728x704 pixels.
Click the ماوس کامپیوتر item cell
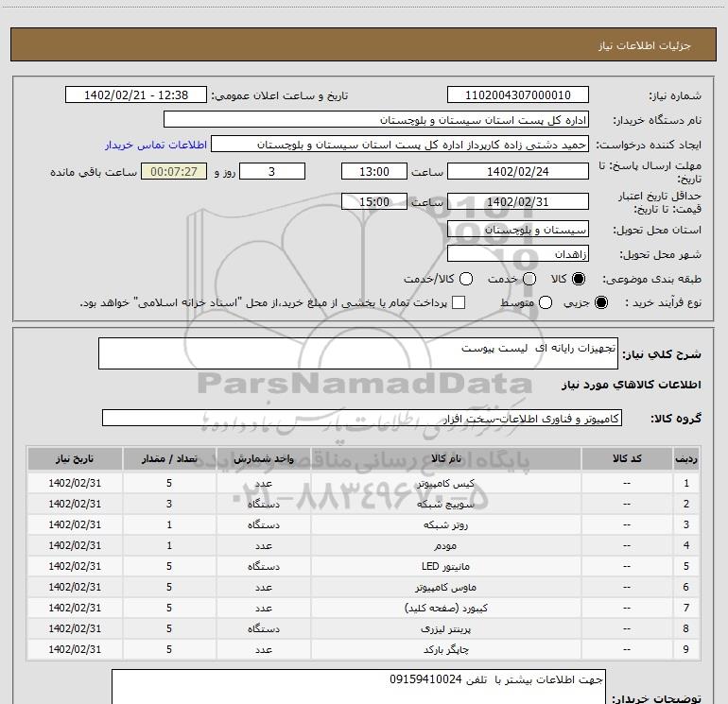(x=445, y=588)
